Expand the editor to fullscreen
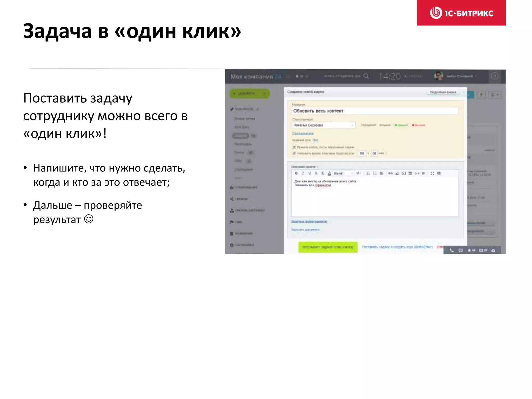532x399 pixels. [x=432, y=173]
